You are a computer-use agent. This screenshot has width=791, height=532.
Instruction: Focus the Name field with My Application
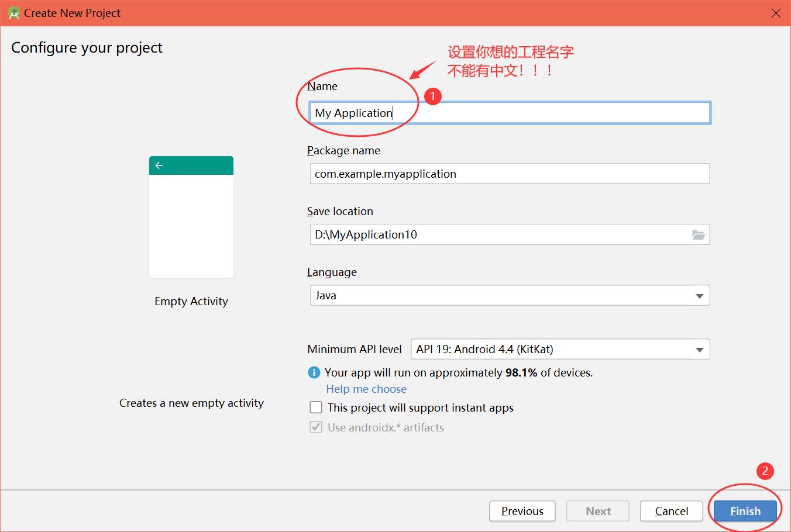click(510, 113)
